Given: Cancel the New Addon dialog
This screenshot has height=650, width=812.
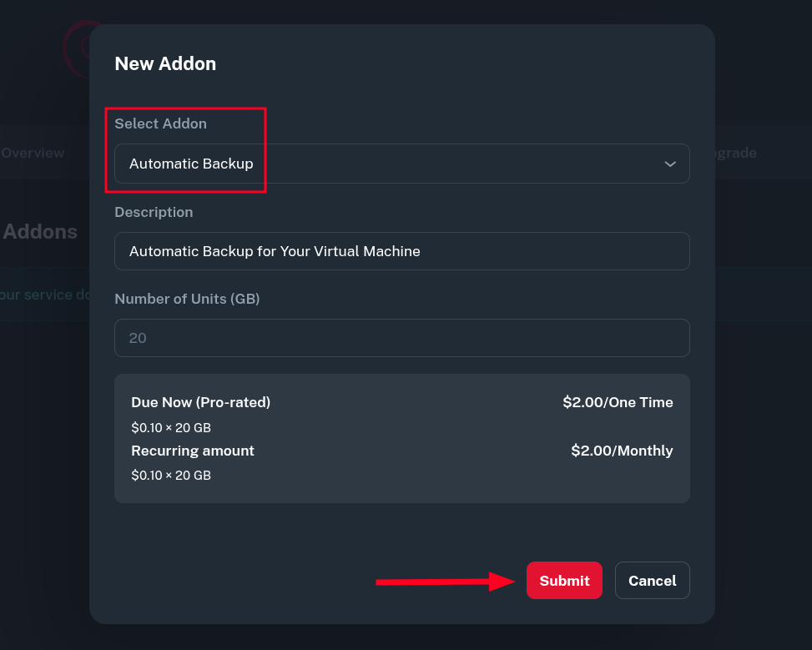Looking at the screenshot, I should (652, 581).
